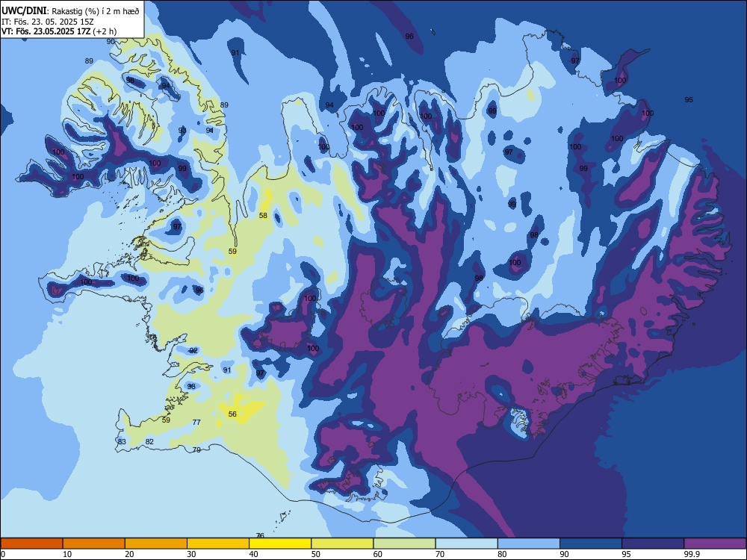Image resolution: width=747 pixels, height=560 pixels.
Task: Select the legend tick label 30
Action: 191,554
